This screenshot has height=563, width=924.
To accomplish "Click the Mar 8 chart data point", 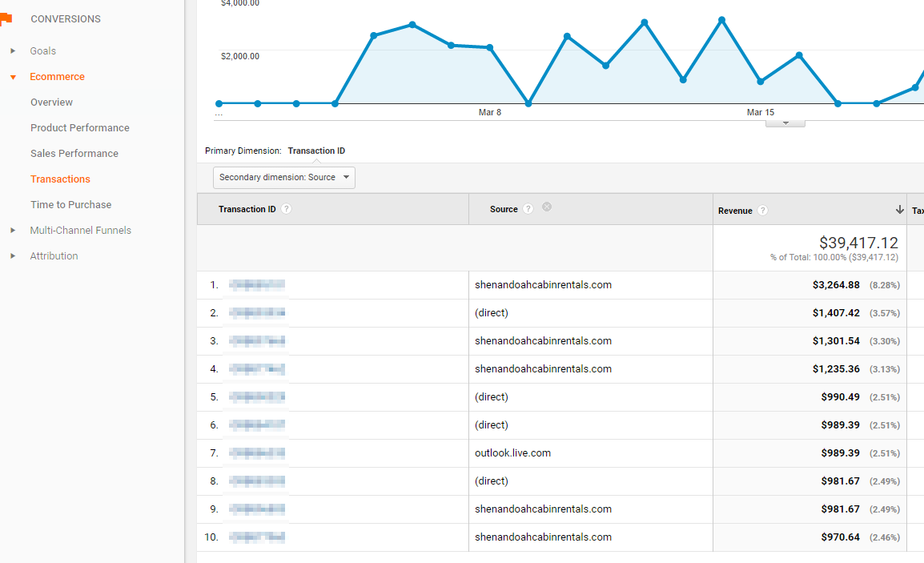I will pos(490,47).
